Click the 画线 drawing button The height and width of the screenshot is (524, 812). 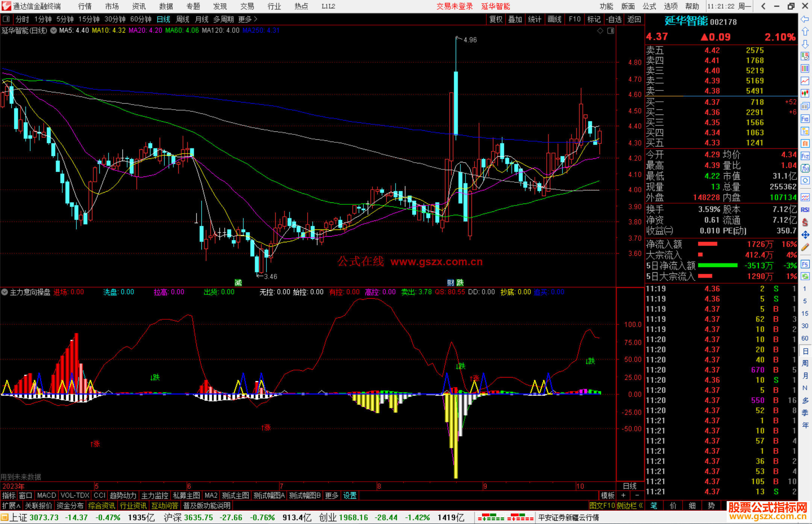point(554,19)
